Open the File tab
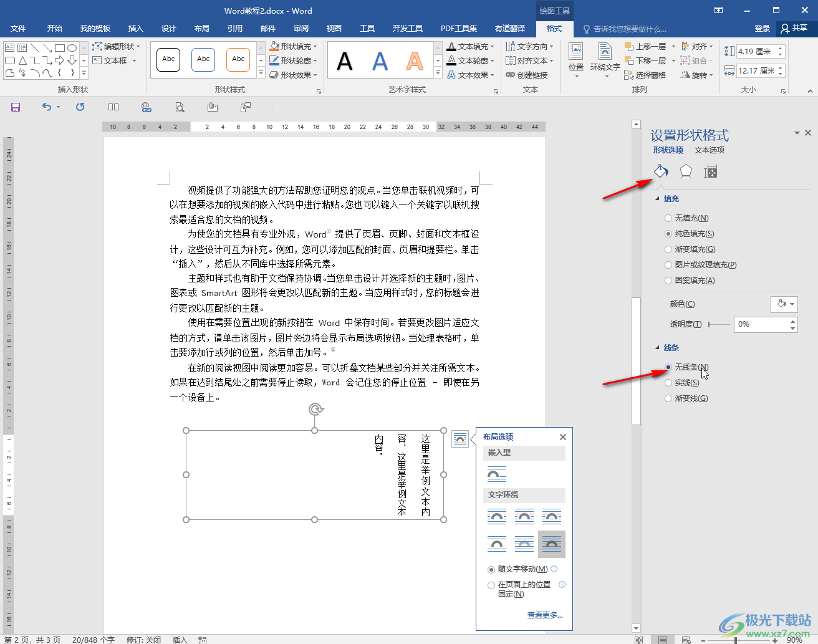Image resolution: width=818 pixels, height=644 pixels. [18, 29]
